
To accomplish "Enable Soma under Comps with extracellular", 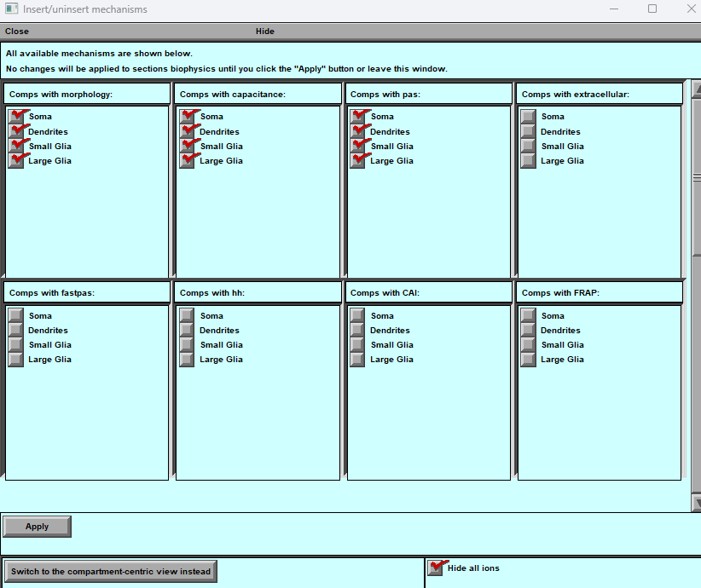I will tap(528, 117).
